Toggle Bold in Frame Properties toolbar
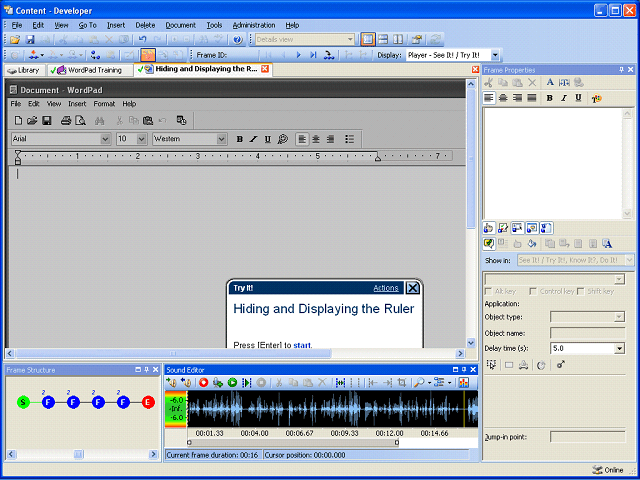 (x=550, y=98)
